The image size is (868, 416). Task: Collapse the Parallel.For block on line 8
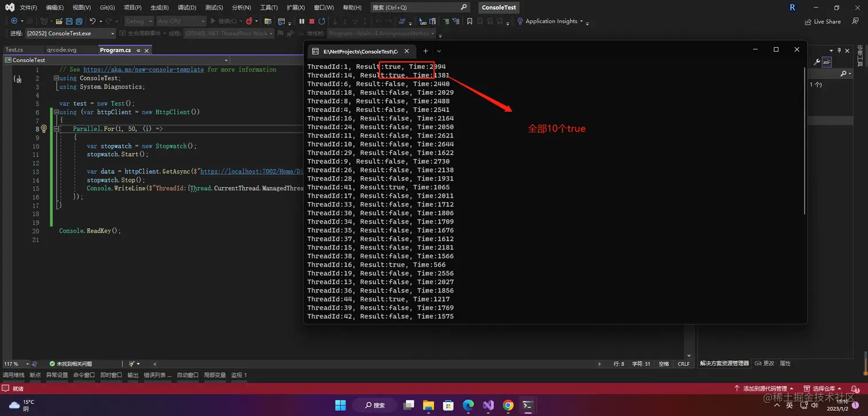click(x=56, y=129)
